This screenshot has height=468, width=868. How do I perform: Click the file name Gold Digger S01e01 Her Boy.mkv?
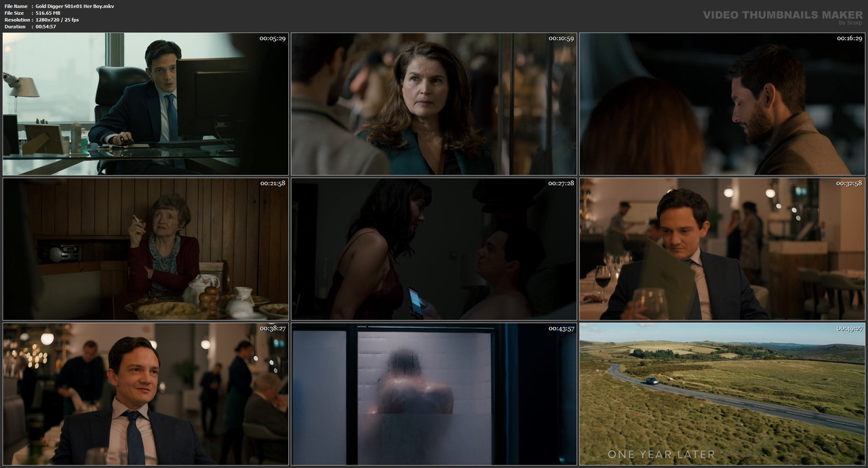75,6
